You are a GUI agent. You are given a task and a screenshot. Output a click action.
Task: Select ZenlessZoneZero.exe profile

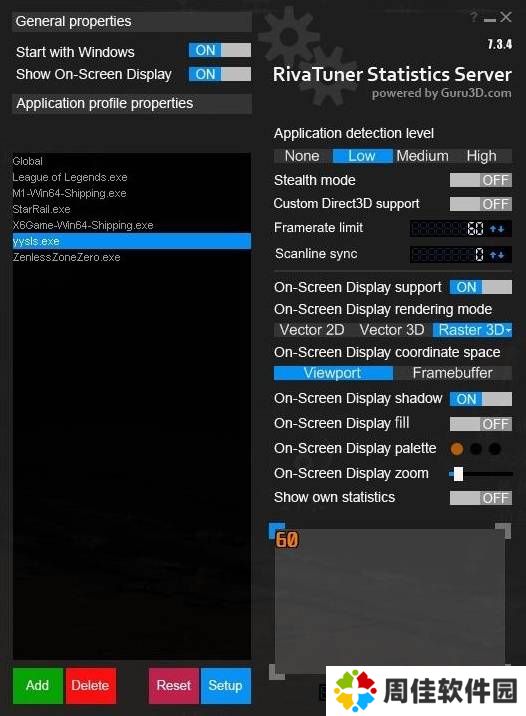[67, 257]
